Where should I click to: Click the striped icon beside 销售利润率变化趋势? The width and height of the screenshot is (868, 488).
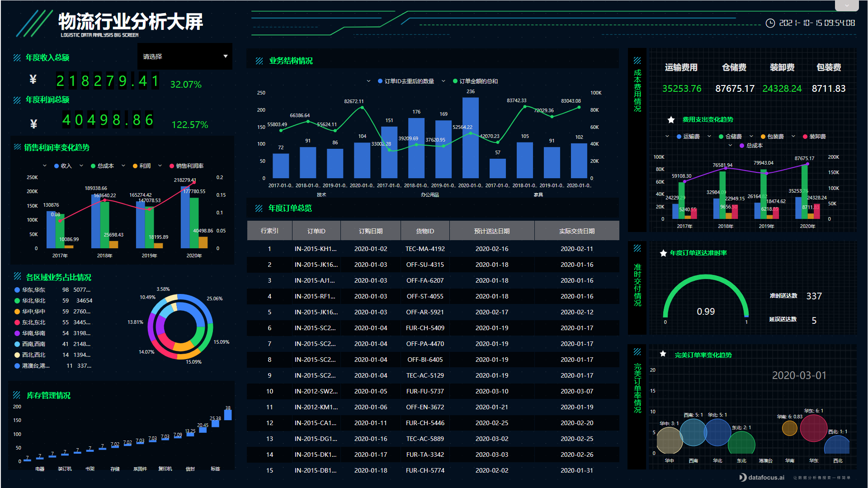17,147
